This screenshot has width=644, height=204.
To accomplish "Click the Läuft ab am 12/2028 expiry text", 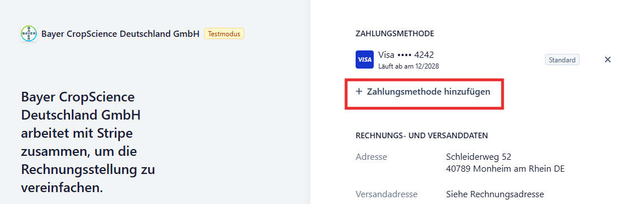I will point(408,66).
